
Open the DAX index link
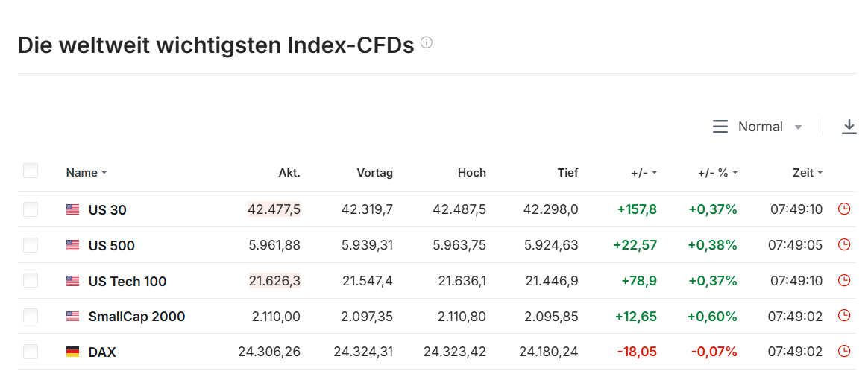point(102,352)
